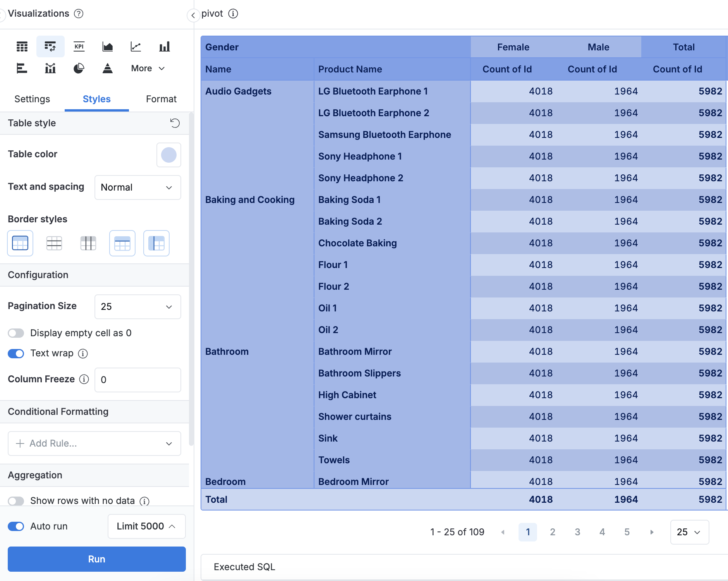Go to page 2

pos(553,532)
